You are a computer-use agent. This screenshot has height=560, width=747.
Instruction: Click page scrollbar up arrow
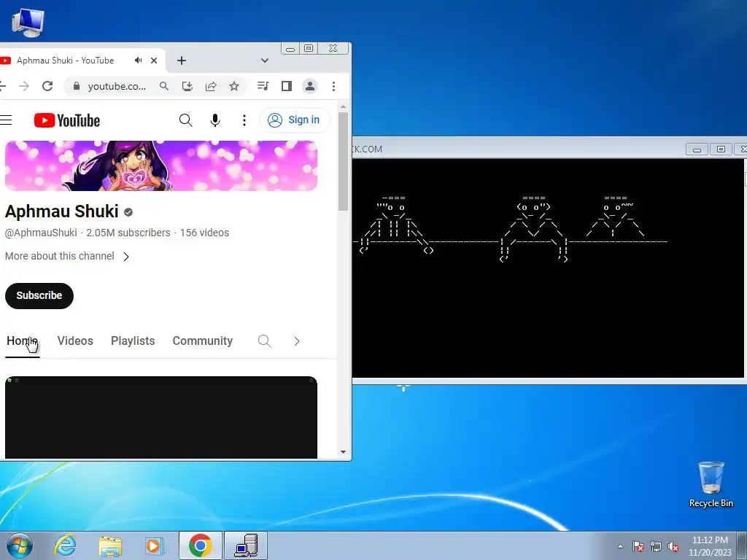pyautogui.click(x=343, y=107)
